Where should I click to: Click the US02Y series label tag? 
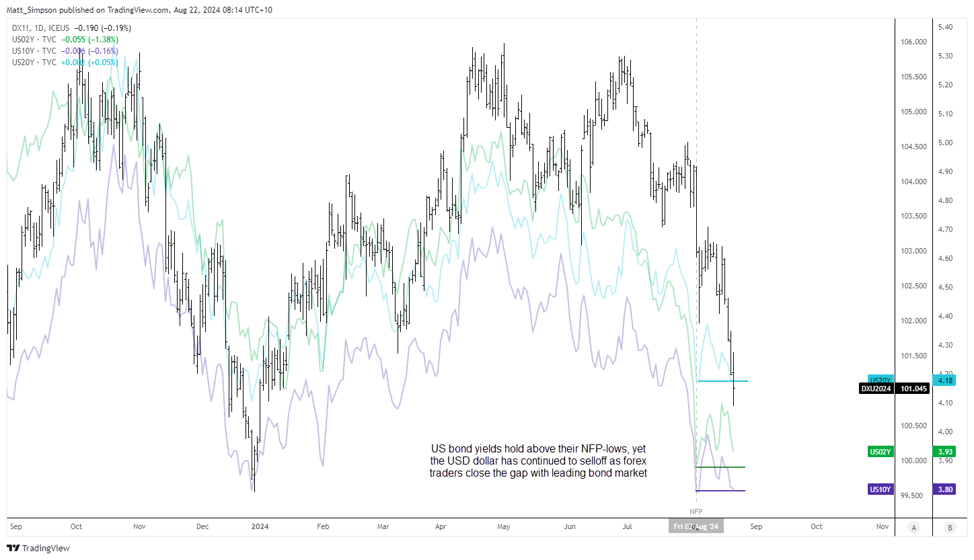[x=881, y=451]
